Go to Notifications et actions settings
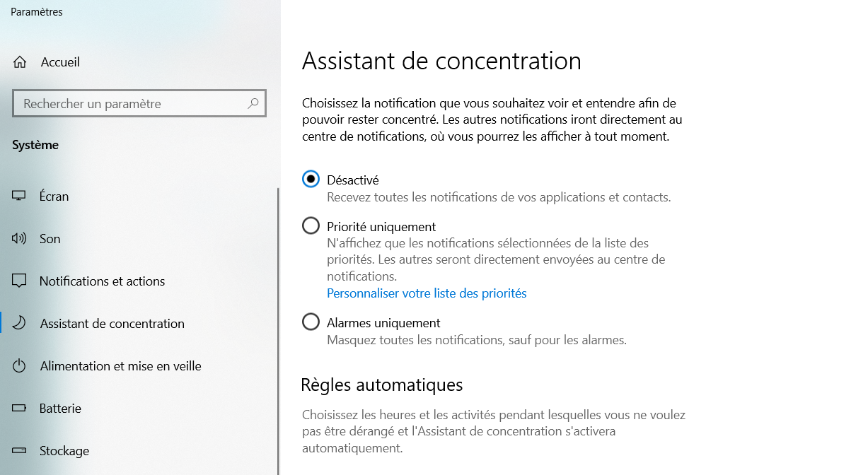Viewport: 868px width, 475px height. [x=102, y=281]
